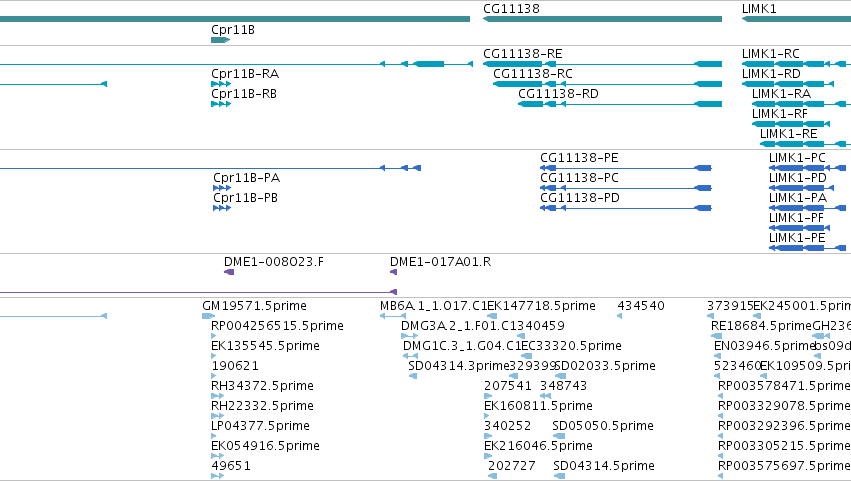851x481 pixels.
Task: Click the Cpr11B-PA protein label
Action: coord(246,178)
